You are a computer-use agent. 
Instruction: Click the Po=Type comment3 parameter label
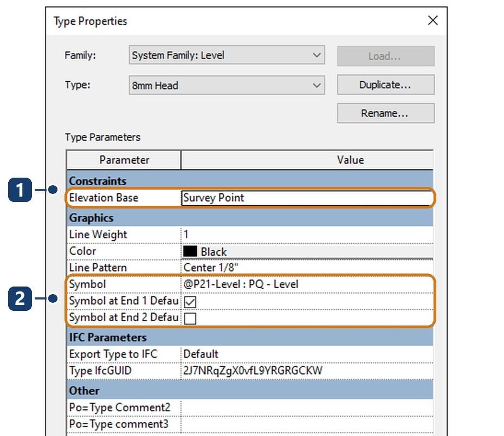119,424
